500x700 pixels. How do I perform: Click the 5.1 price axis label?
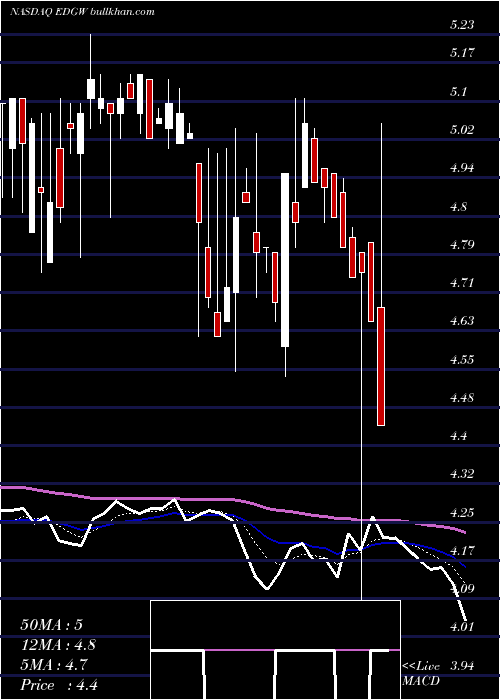[x=459, y=92]
